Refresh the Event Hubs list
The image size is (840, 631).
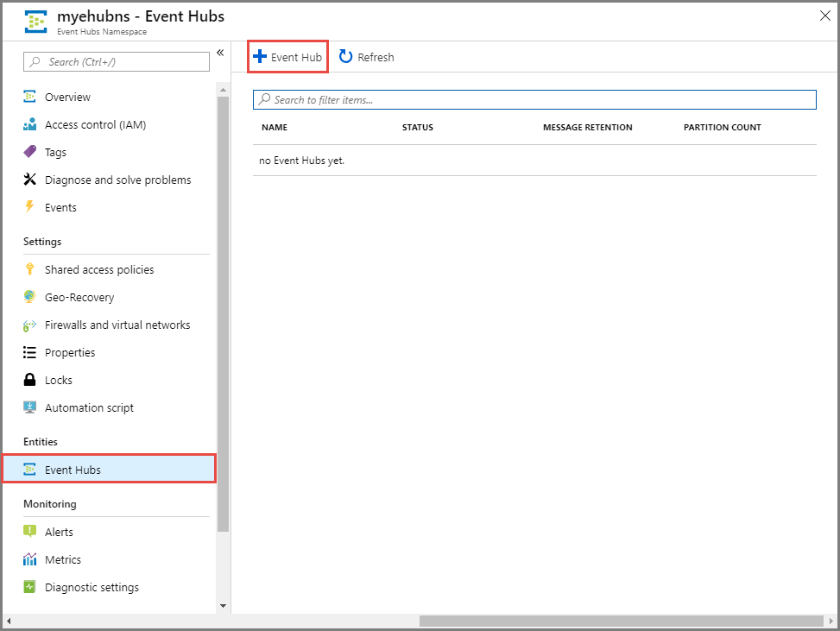(367, 58)
